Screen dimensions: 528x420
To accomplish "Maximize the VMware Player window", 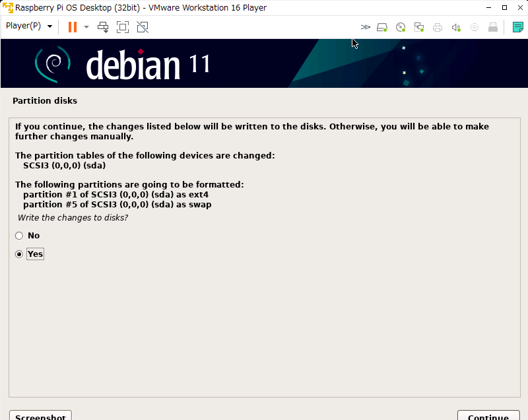I will 504,7.
